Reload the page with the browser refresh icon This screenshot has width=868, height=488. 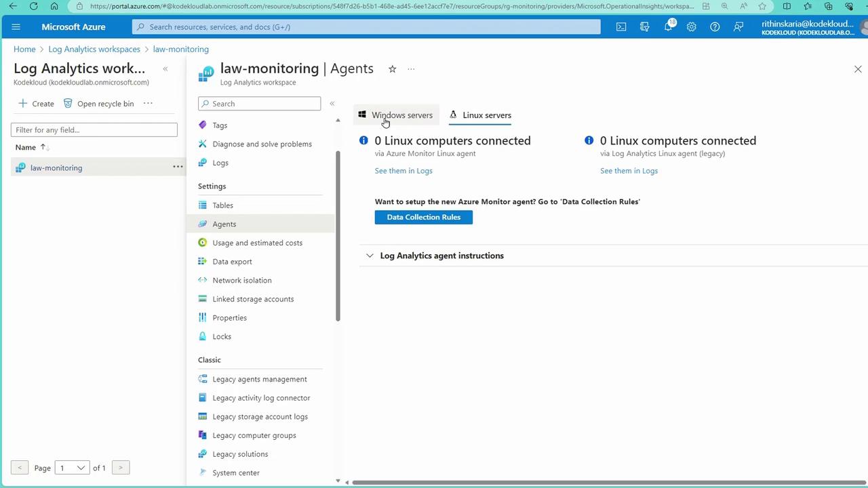coord(33,6)
